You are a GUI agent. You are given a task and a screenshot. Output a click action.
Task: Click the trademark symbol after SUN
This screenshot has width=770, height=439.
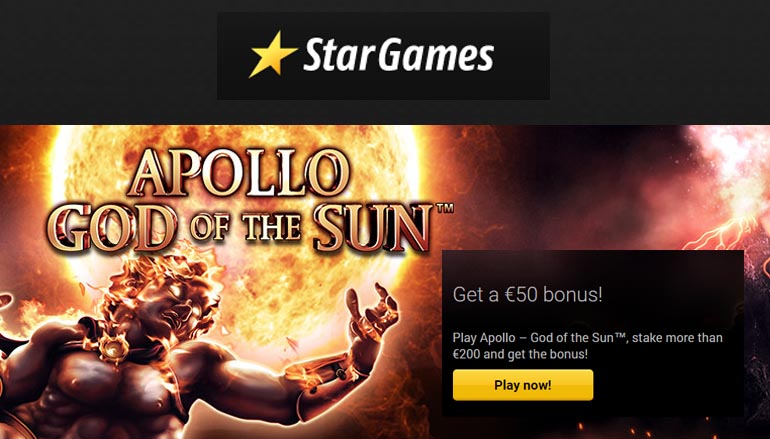tap(447, 209)
